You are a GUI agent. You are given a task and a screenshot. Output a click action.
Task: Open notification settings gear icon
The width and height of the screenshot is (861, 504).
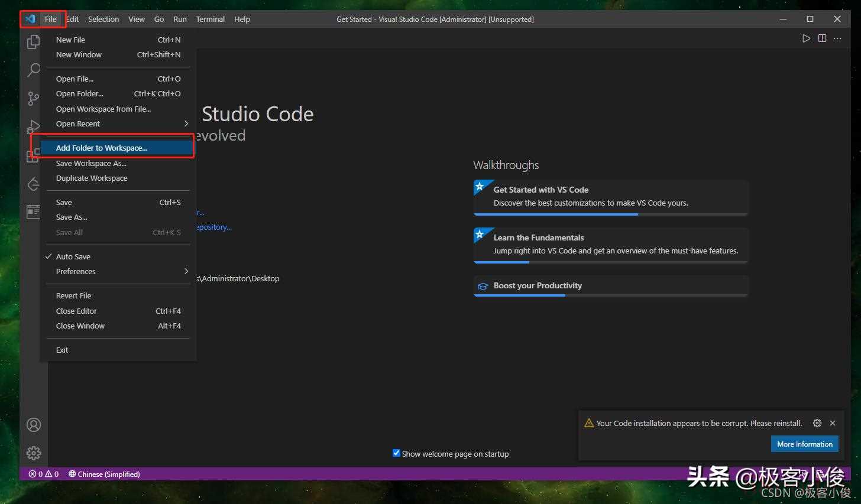click(x=817, y=423)
